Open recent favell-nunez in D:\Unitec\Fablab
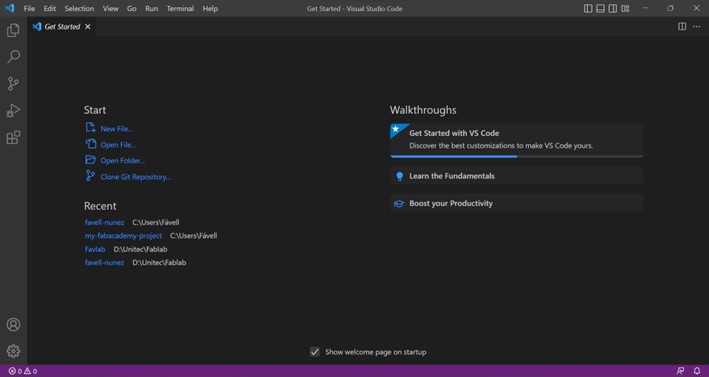 (104, 263)
